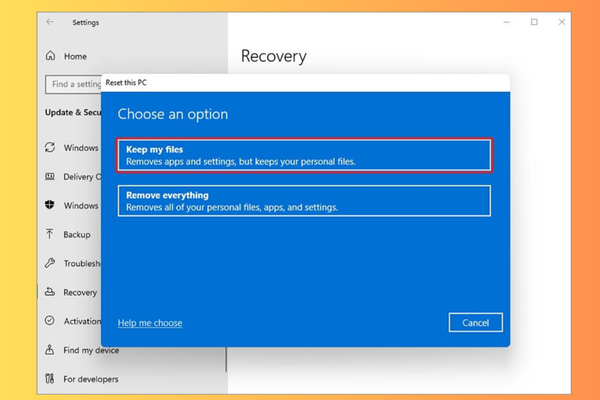Open the Windows Security sidebar label
The width and height of the screenshot is (600, 400).
tap(81, 206)
